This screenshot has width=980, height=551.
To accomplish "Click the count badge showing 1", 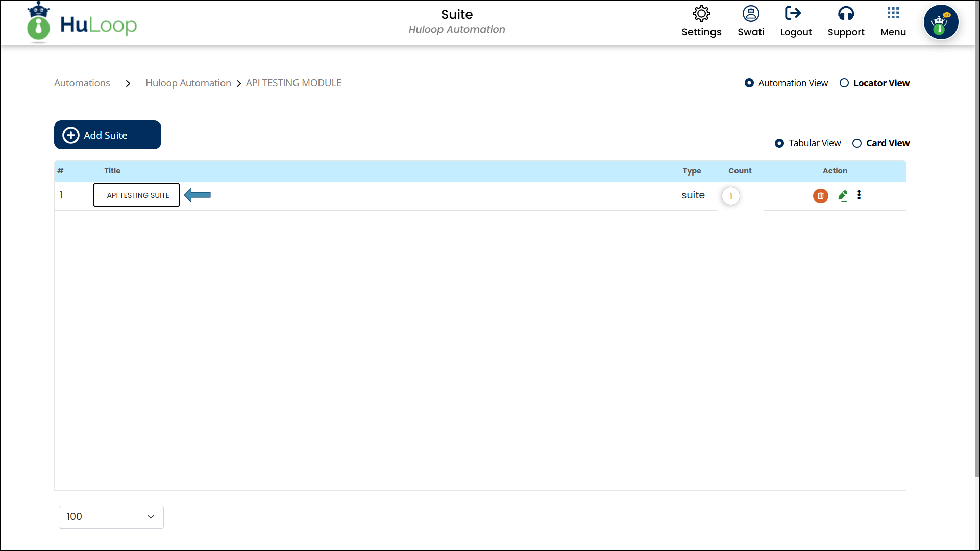I will click(731, 196).
